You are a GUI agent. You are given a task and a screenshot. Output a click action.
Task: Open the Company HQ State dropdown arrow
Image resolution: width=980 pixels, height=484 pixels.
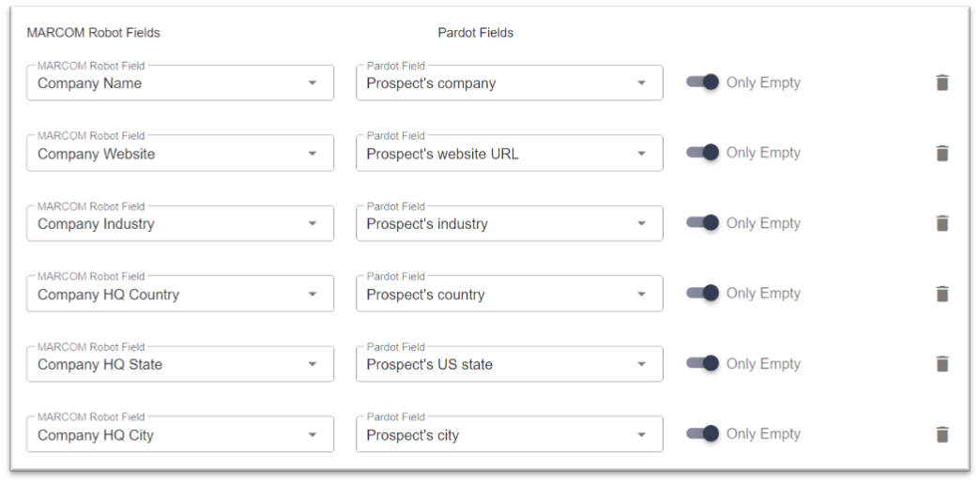[x=313, y=364]
